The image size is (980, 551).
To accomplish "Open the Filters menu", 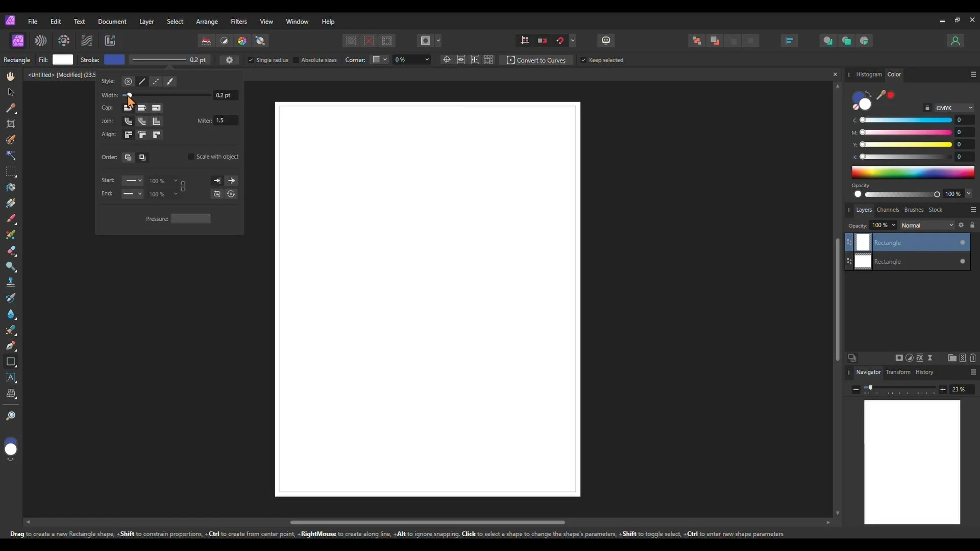I will pos(238,21).
